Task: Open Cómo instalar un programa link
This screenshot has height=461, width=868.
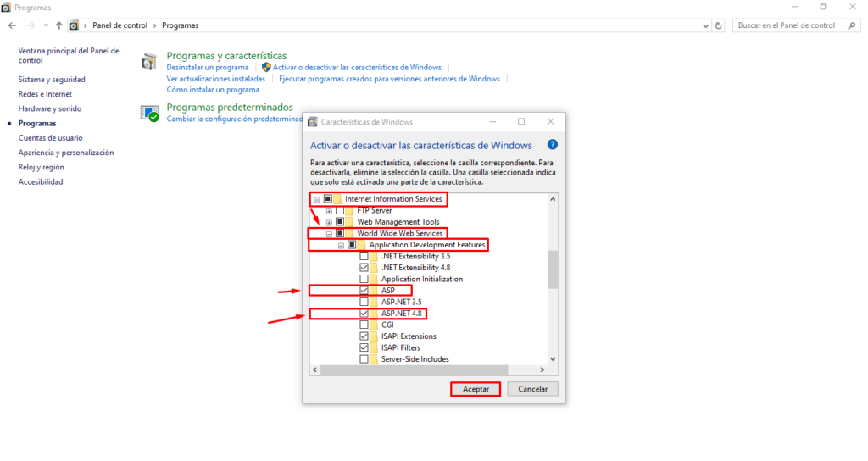Action: pyautogui.click(x=213, y=90)
